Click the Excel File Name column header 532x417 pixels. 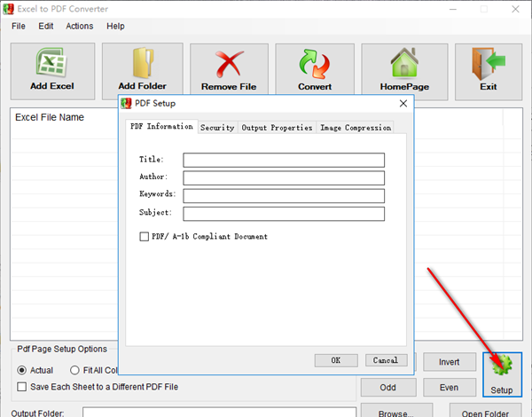tap(50, 117)
